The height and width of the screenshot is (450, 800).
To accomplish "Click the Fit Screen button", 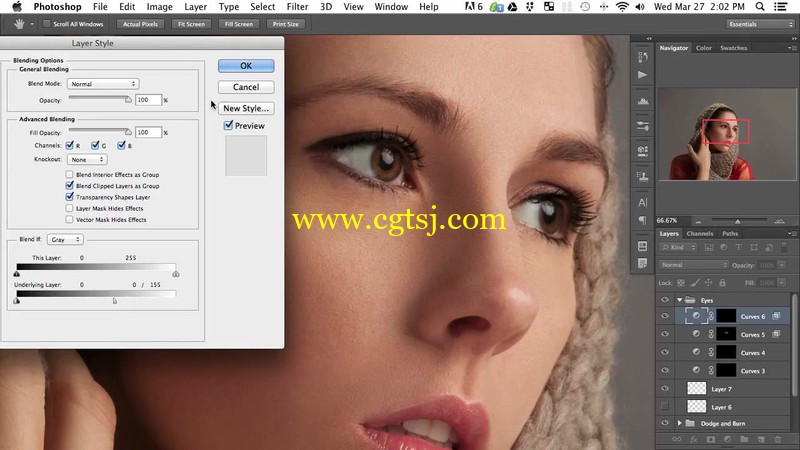I will 191,24.
